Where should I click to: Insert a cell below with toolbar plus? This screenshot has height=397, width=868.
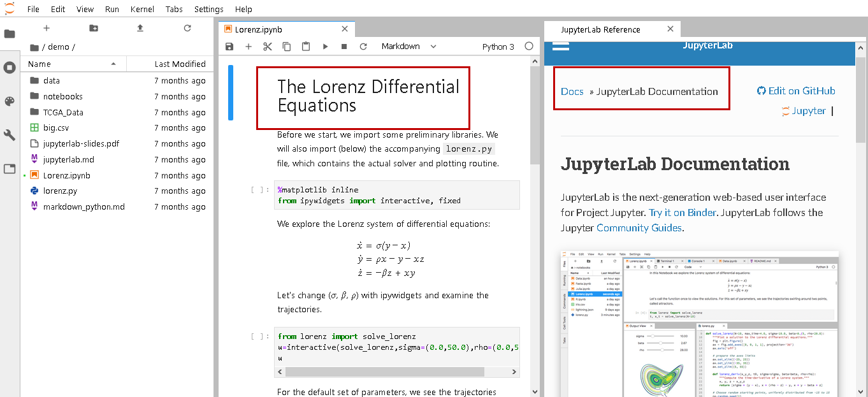point(249,47)
